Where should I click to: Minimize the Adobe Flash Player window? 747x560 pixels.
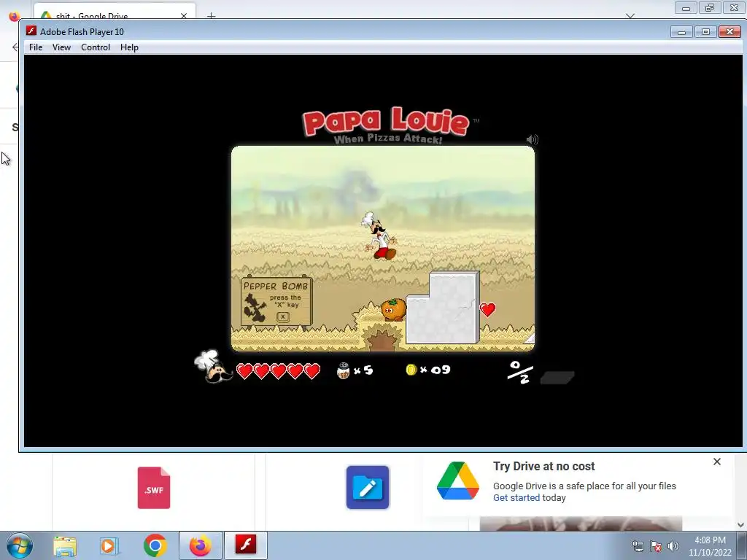pos(682,32)
